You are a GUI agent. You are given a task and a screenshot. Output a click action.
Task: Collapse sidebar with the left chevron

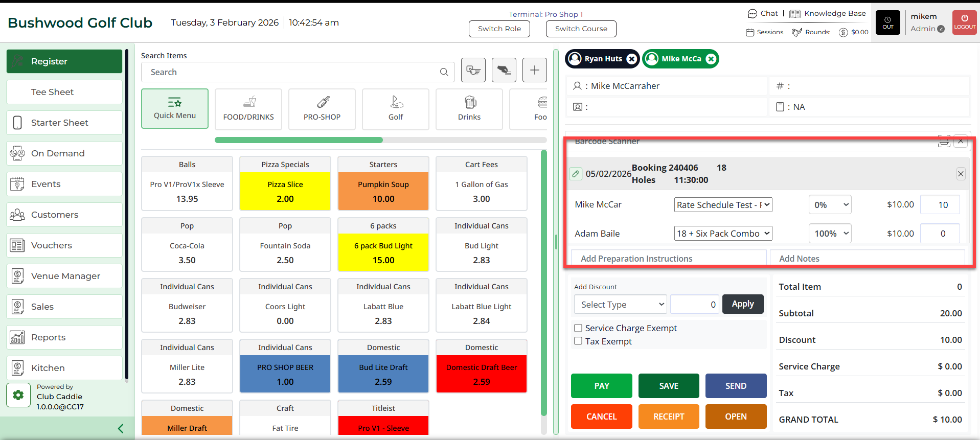click(121, 428)
